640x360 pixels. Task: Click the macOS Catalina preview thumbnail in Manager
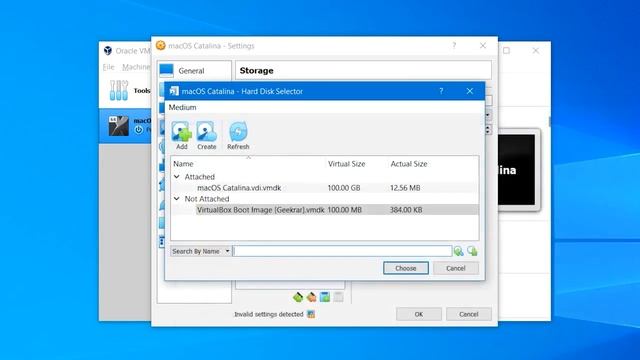[x=517, y=170]
